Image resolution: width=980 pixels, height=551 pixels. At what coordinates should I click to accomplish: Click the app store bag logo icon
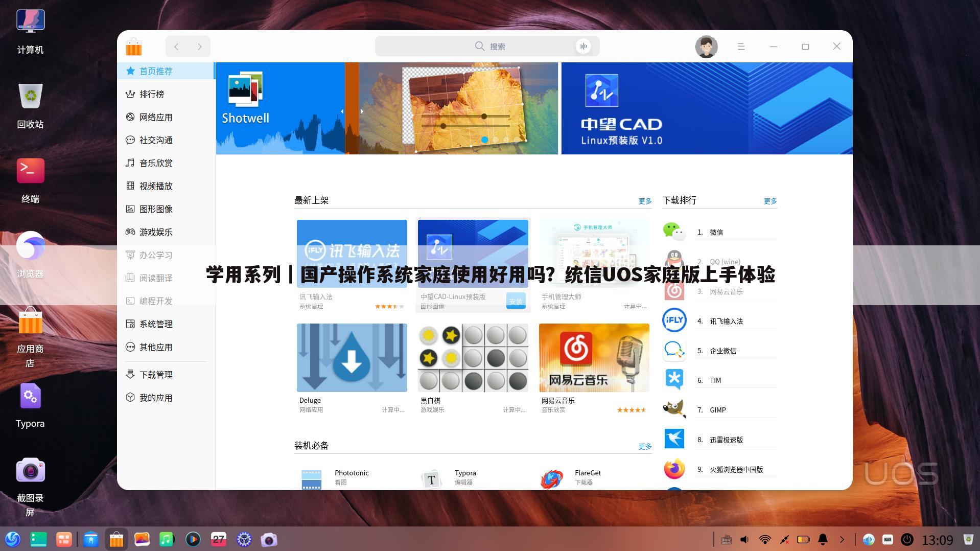pyautogui.click(x=134, y=47)
